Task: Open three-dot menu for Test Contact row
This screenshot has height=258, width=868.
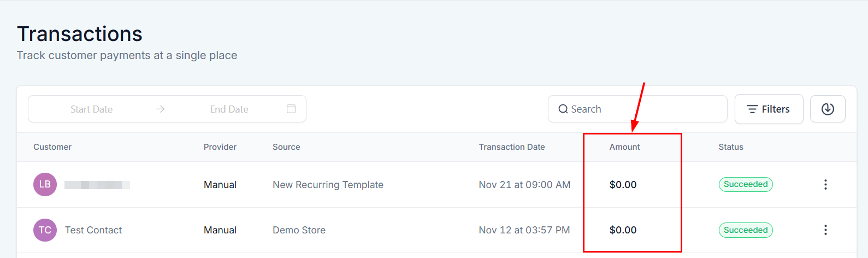Action: click(x=825, y=230)
